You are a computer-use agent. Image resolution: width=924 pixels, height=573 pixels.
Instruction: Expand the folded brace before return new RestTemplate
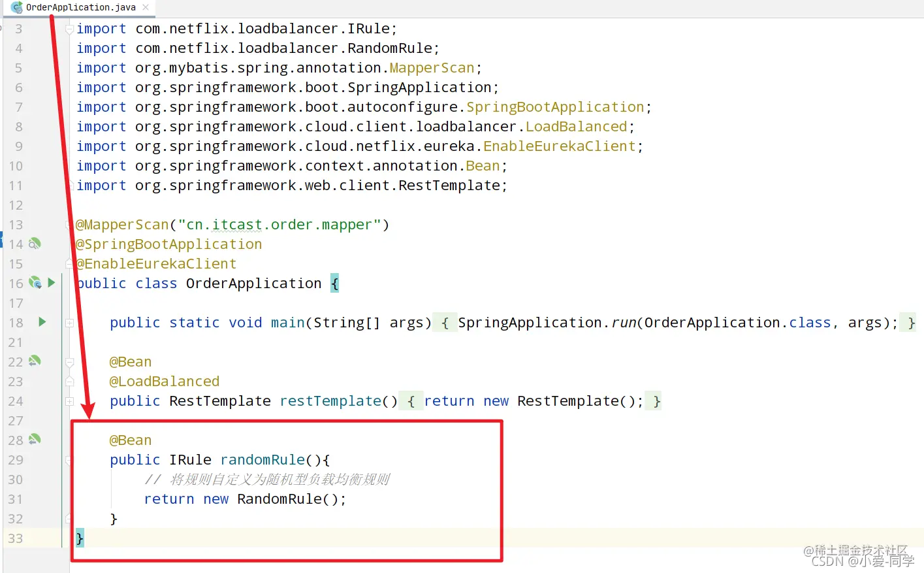click(x=411, y=401)
